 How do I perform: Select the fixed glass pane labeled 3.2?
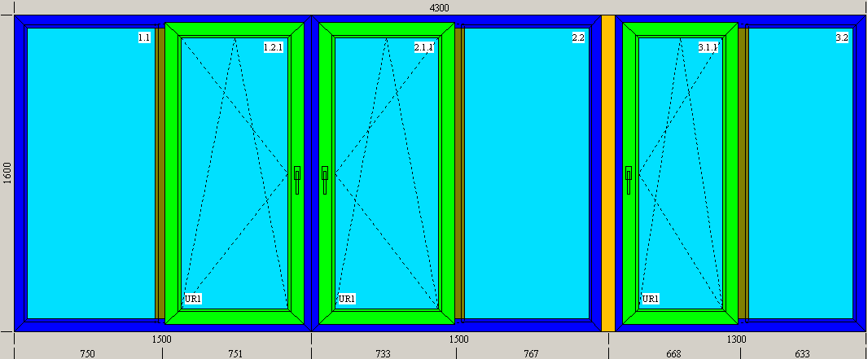pos(800,173)
